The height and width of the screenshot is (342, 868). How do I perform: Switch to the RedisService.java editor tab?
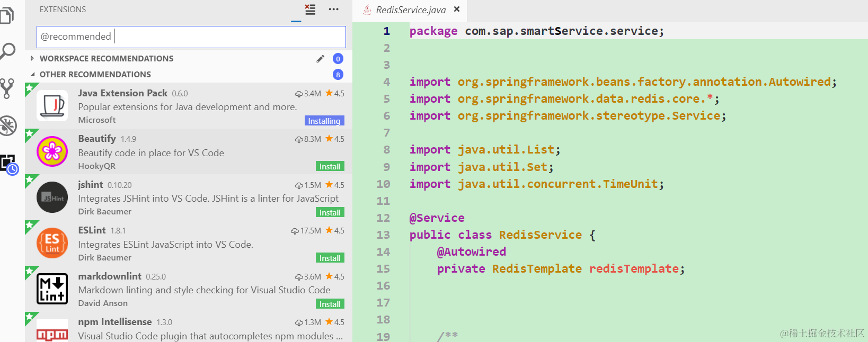coord(411,10)
